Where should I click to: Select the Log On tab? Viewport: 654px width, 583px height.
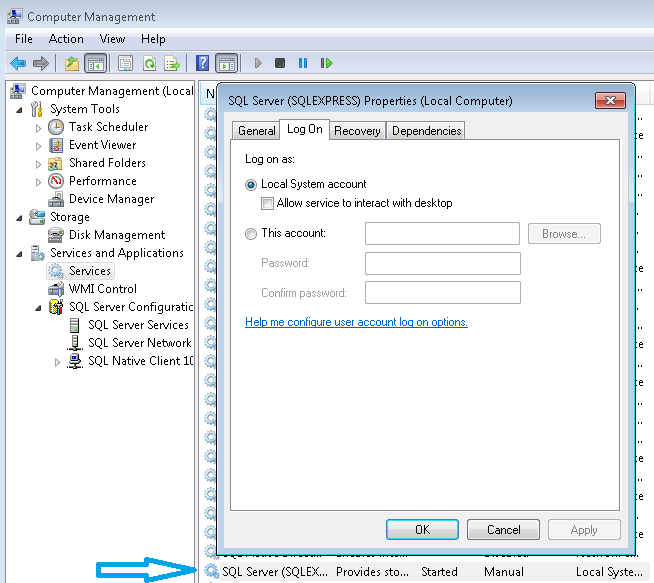(304, 130)
